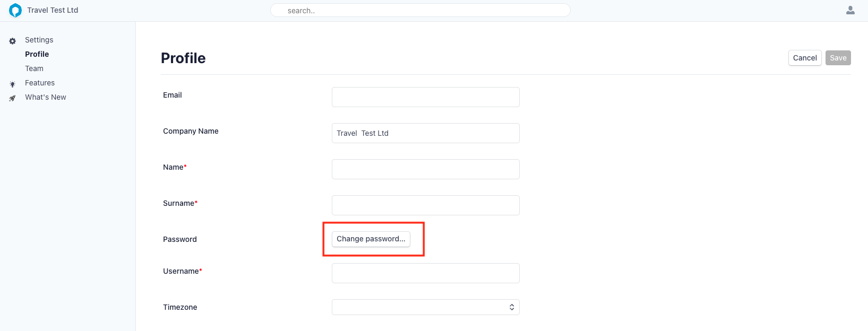Viewport: 868px width, 331px height.
Task: Click the Features lightbulb icon
Action: click(13, 84)
